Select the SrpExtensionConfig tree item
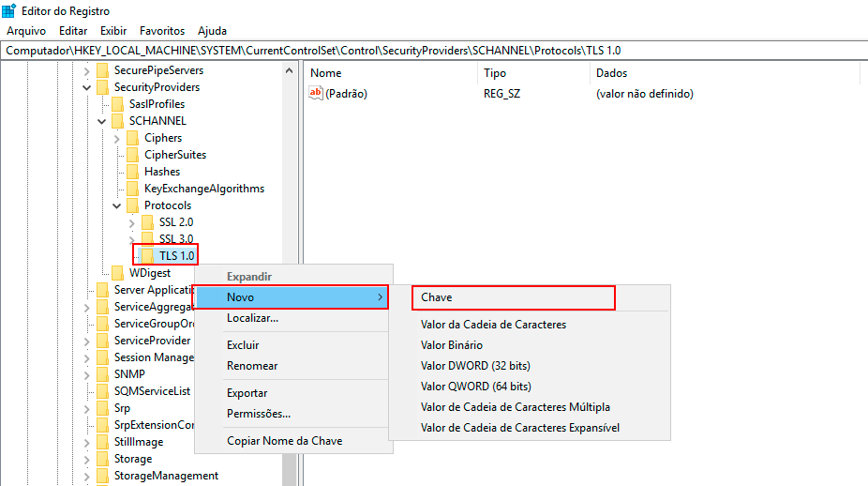The height and width of the screenshot is (486, 868). (x=154, y=425)
